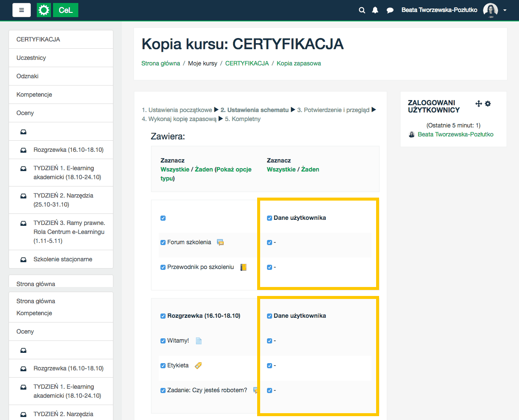Open Odznaki in the sidebar
The width and height of the screenshot is (519, 420).
[61, 76]
